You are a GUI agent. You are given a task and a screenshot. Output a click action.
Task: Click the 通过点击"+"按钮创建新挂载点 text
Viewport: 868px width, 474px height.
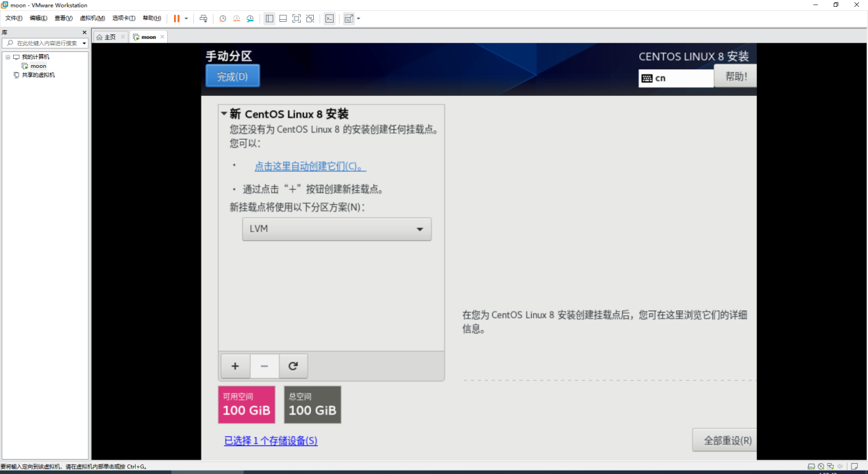point(312,189)
